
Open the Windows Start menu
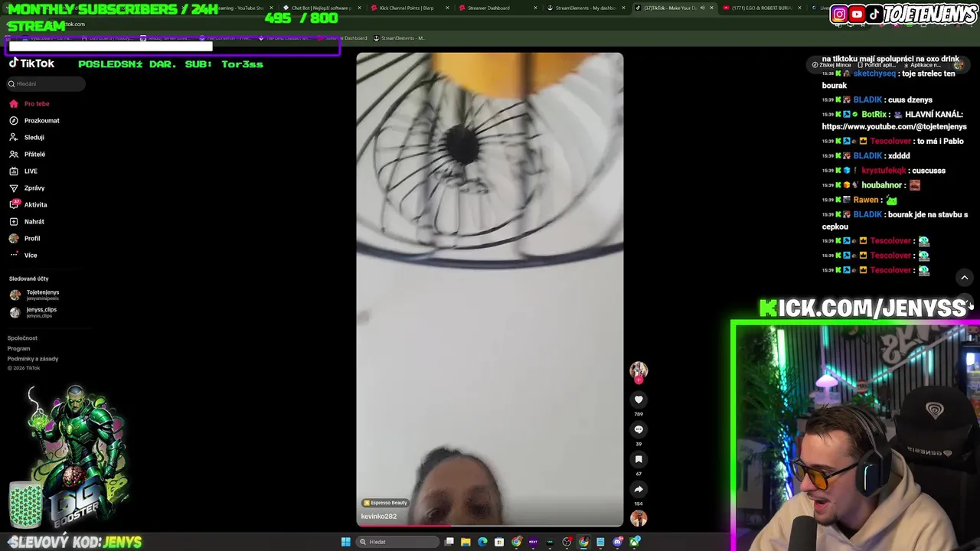(x=346, y=542)
